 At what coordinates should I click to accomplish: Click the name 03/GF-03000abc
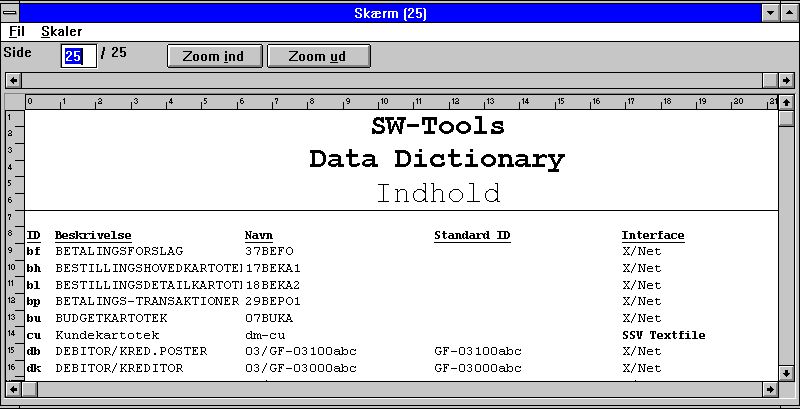301,368
